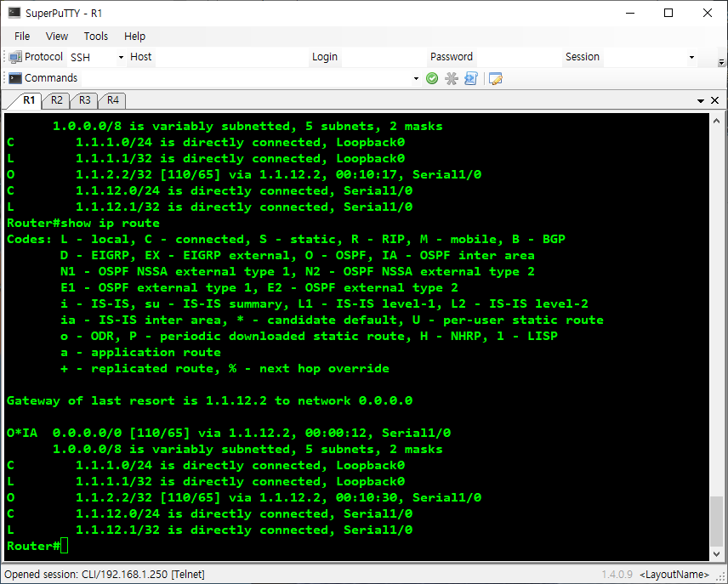Click the SuperPuTTY title bar app icon
The image size is (728, 584).
pos(14,13)
